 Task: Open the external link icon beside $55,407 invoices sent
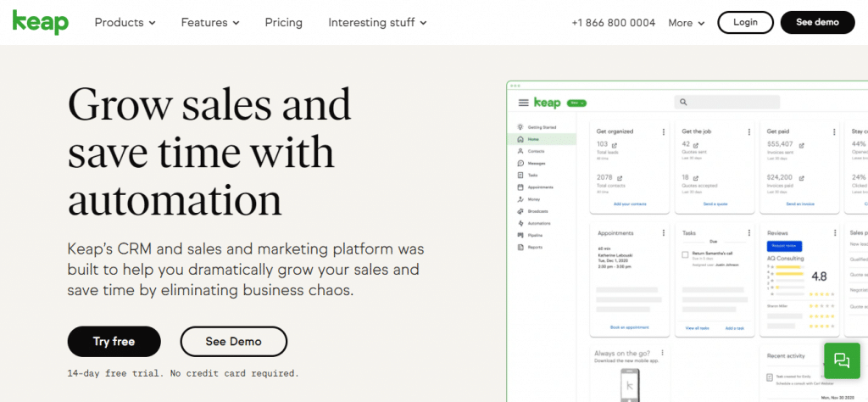[x=802, y=145]
